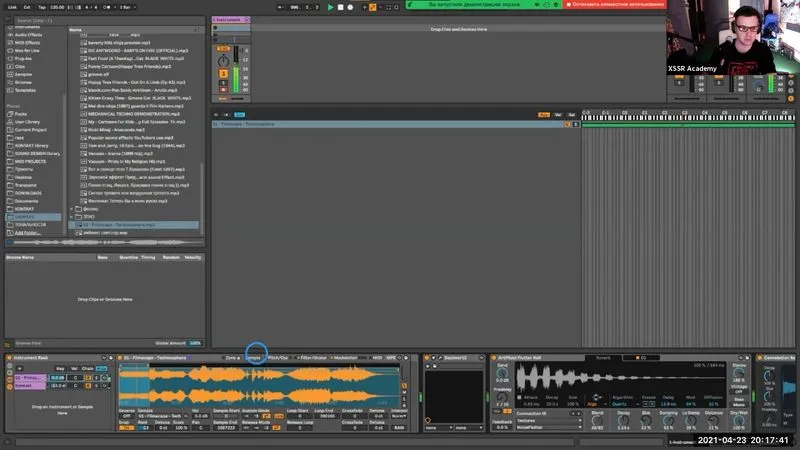Open the Modulation tab in Sampler
This screenshot has width=800, height=450.
click(345, 358)
